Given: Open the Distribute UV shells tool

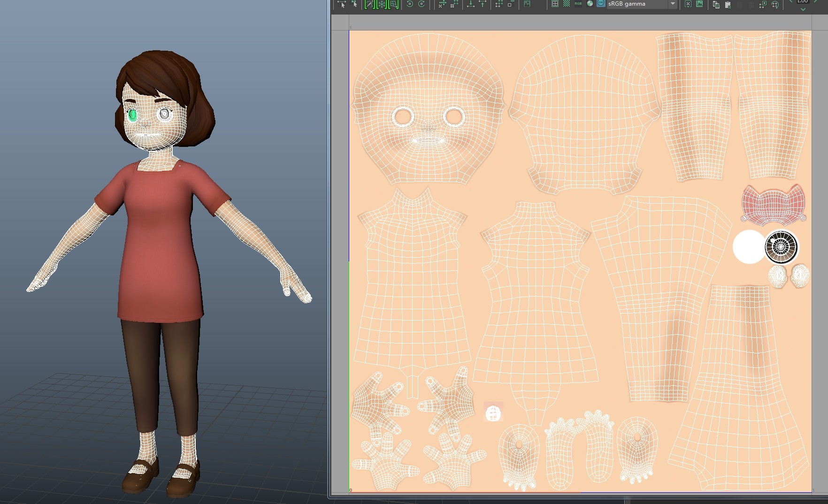Looking at the screenshot, I should [x=453, y=5].
